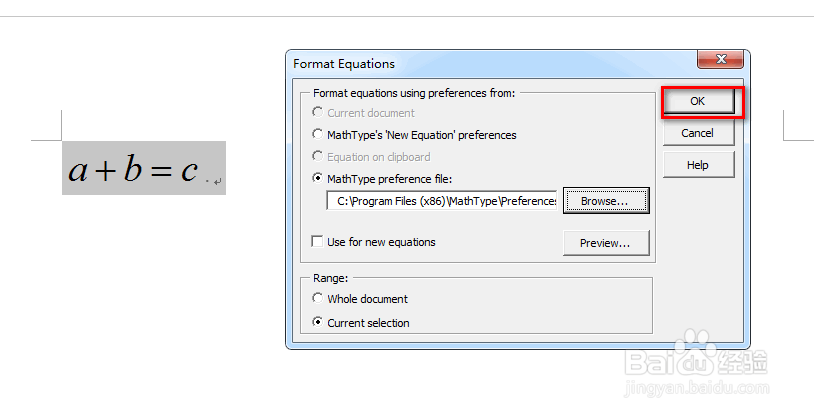Screen dimensions: 814x416
Task: Browse for a MathType preference file
Action: [x=606, y=201]
